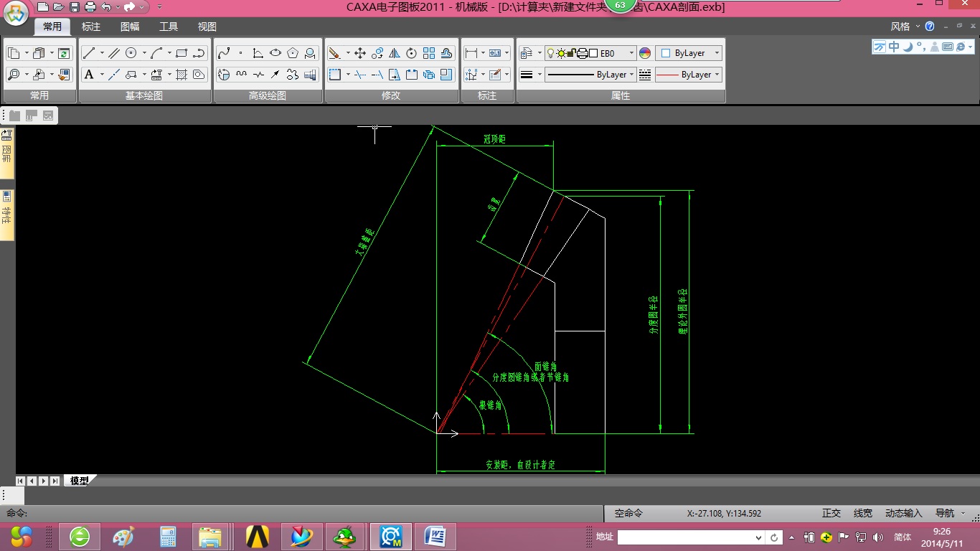Viewport: 980px width, 551px height.
Task: Open the layer EB0 dropdown
Action: (x=631, y=53)
